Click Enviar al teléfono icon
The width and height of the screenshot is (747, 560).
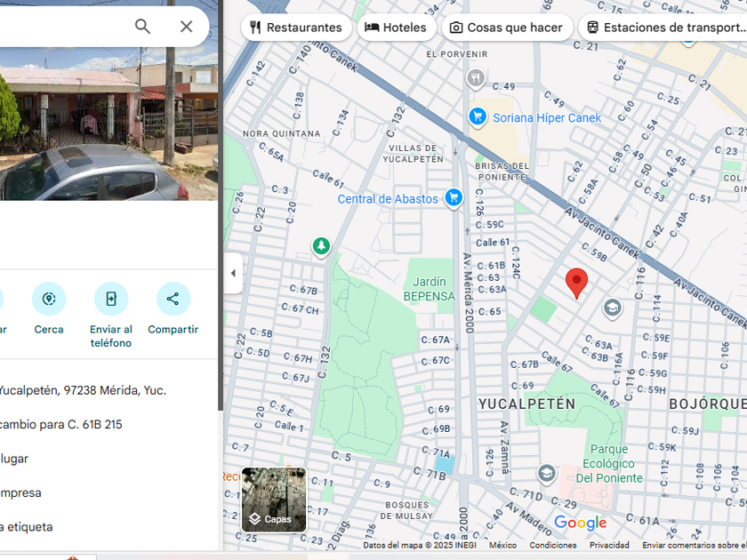point(111,299)
